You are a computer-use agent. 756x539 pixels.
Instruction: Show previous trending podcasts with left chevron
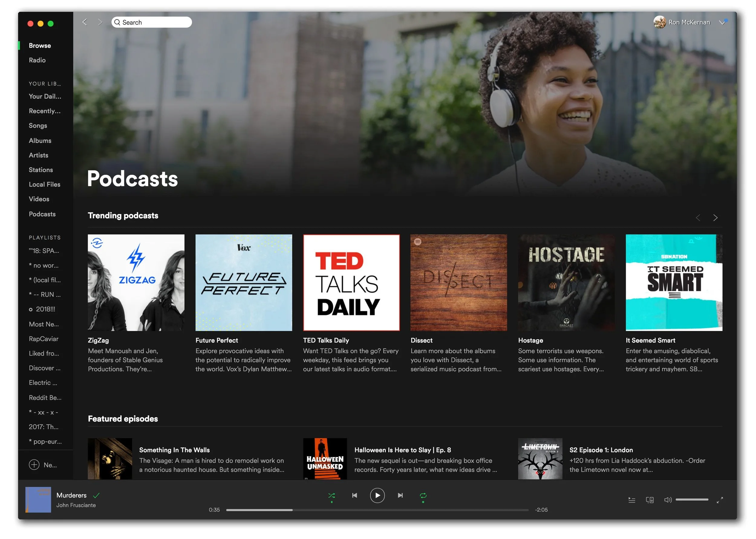pos(698,218)
